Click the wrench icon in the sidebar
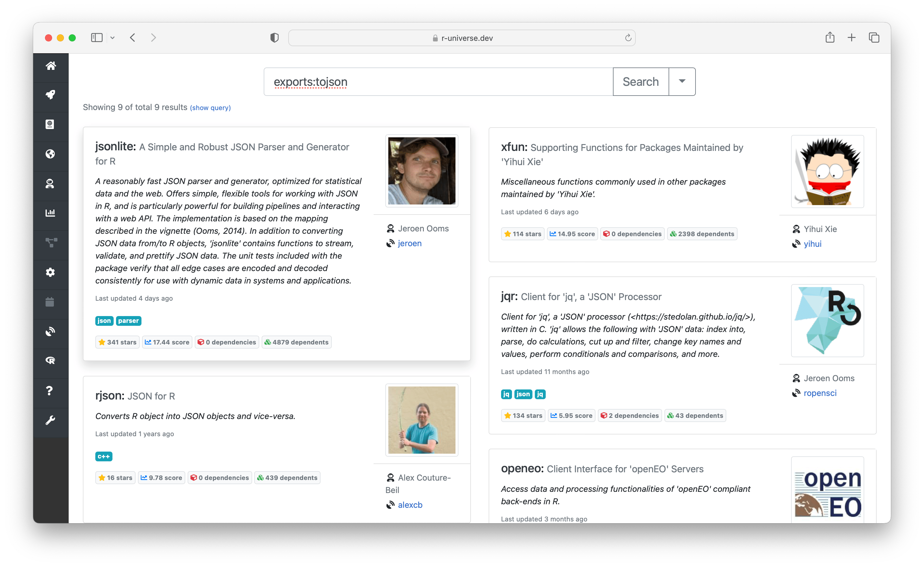The height and width of the screenshot is (567, 924). (x=50, y=420)
